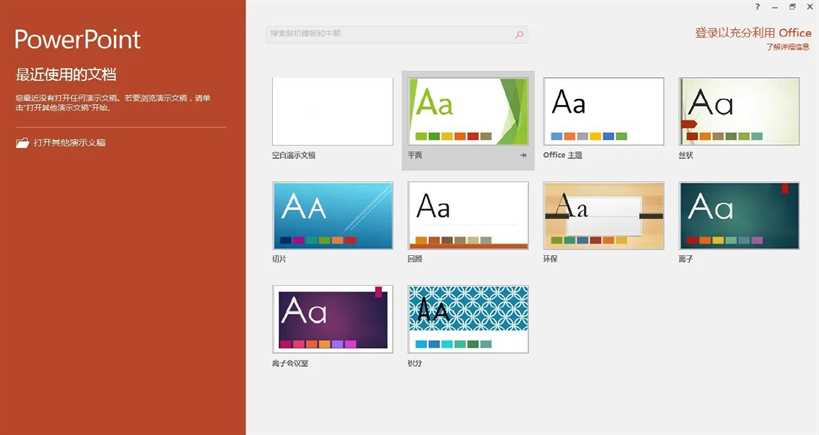Open Help via the question mark icon
The width and height of the screenshot is (819, 435).
(756, 7)
